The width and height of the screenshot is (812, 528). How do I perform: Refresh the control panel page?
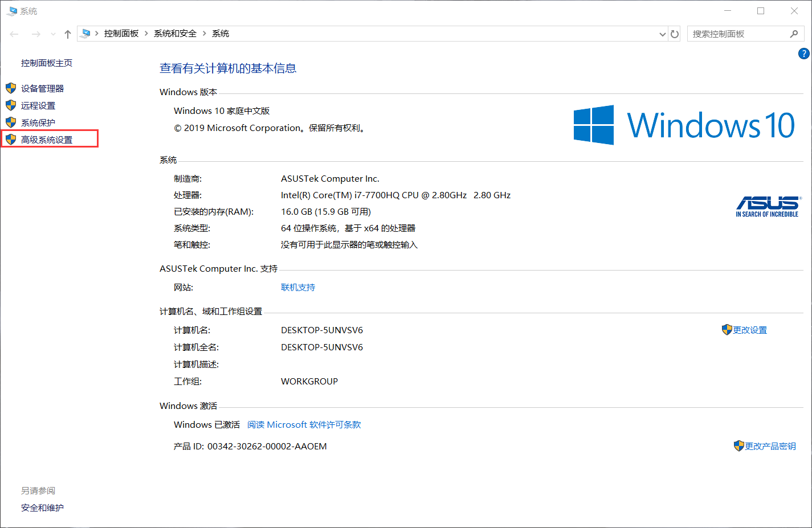pyautogui.click(x=675, y=34)
